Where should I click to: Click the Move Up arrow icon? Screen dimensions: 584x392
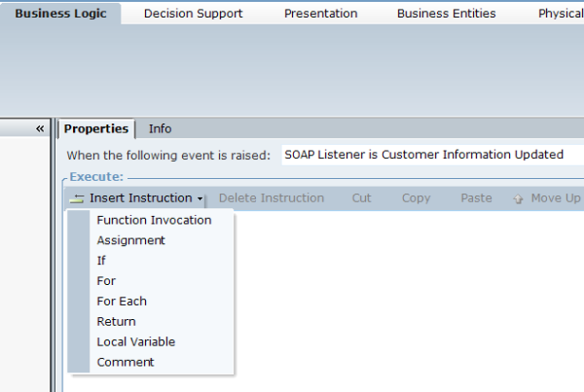518,198
